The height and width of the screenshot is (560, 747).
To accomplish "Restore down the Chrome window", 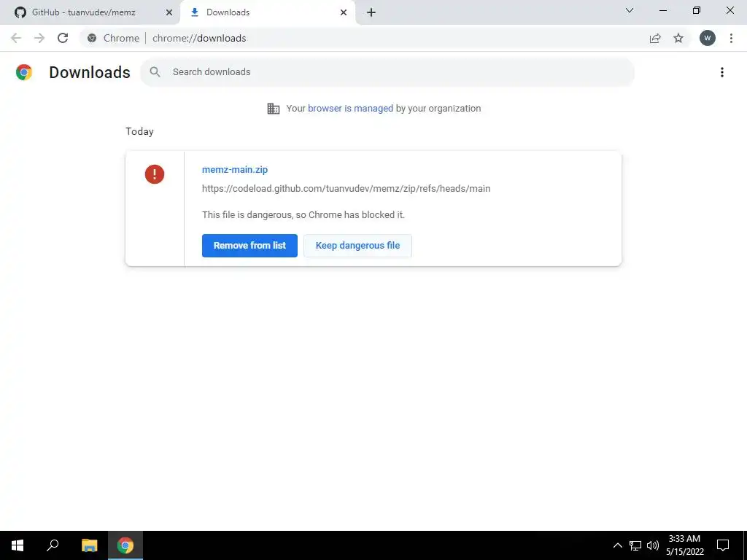I will click(x=697, y=10).
